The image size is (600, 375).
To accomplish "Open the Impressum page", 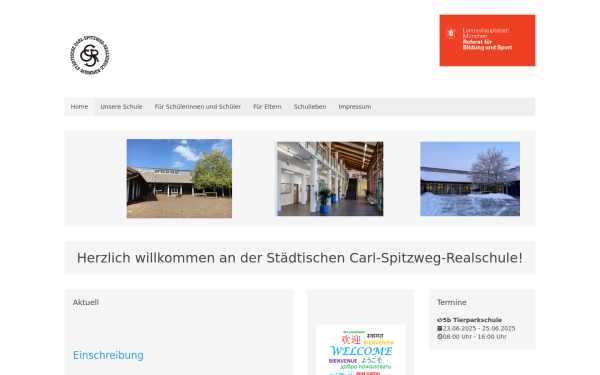I will click(x=355, y=107).
